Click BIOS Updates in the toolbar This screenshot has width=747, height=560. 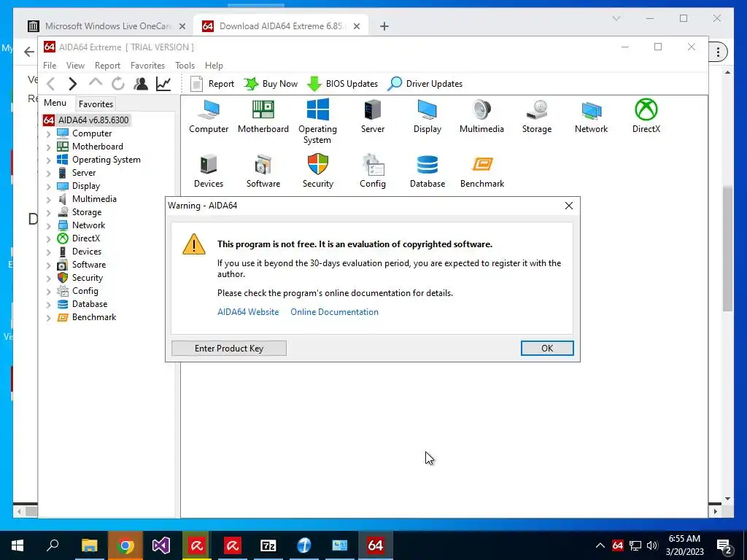tap(343, 84)
